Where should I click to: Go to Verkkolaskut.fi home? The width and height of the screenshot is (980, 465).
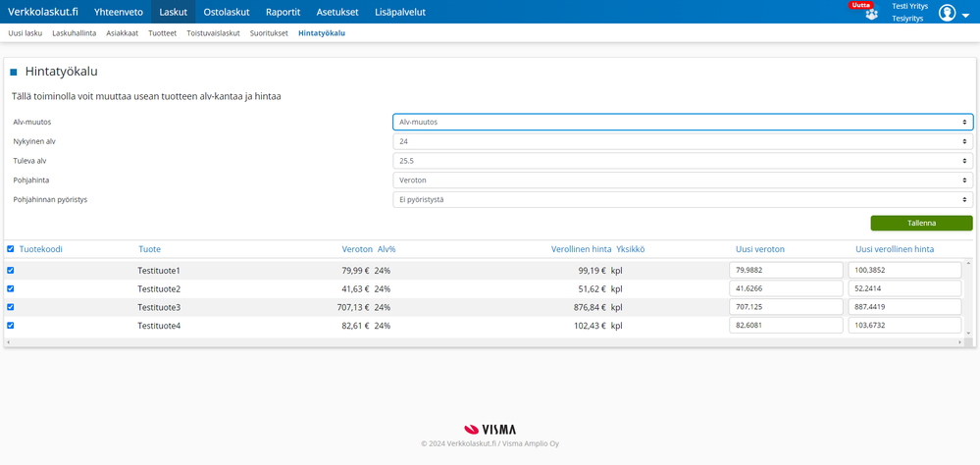[x=43, y=12]
